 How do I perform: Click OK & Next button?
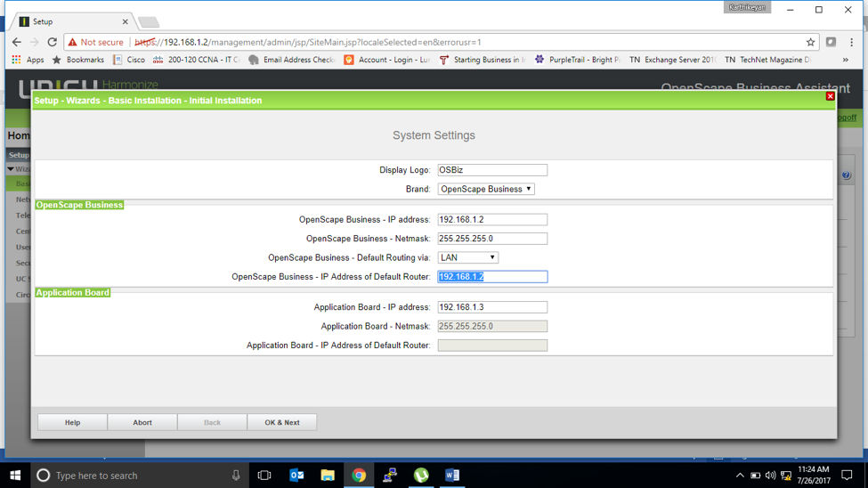pos(282,422)
